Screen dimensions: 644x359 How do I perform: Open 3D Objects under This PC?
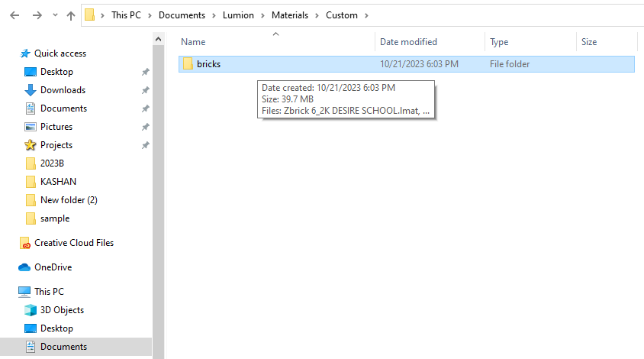tap(62, 310)
